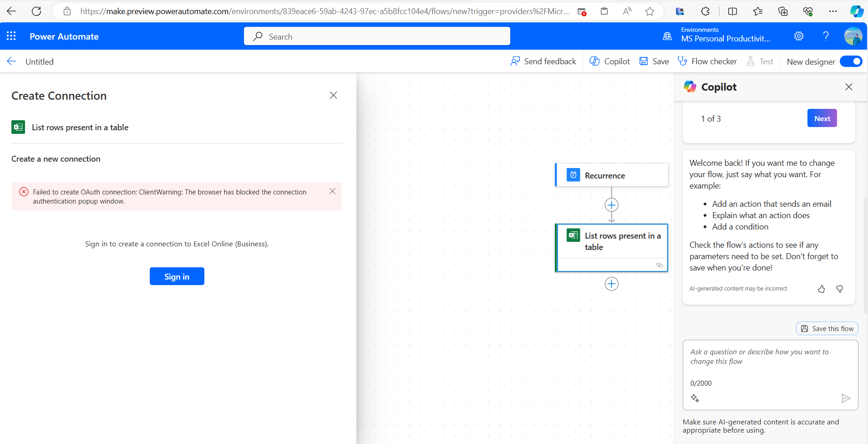Give thumbs up to Copilot response

tap(821, 289)
